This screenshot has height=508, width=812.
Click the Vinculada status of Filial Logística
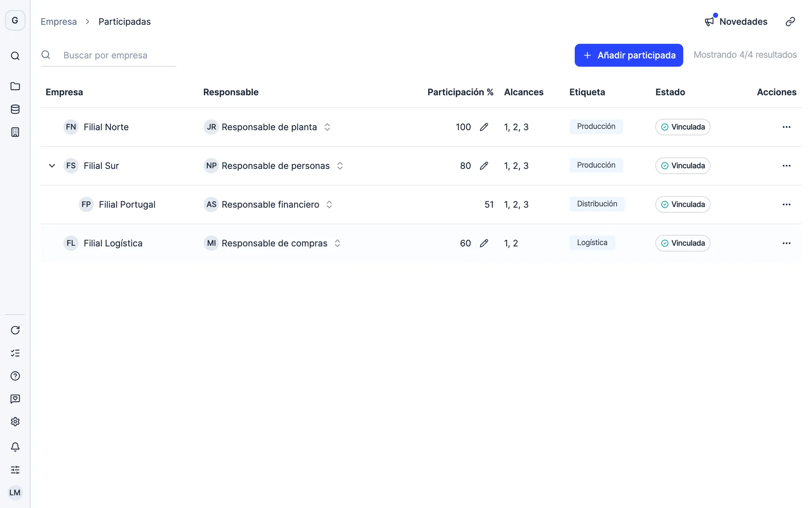[683, 243]
